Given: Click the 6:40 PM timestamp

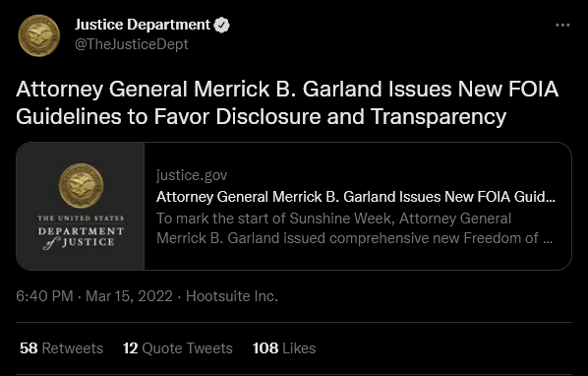Looking at the screenshot, I should 44,296.
